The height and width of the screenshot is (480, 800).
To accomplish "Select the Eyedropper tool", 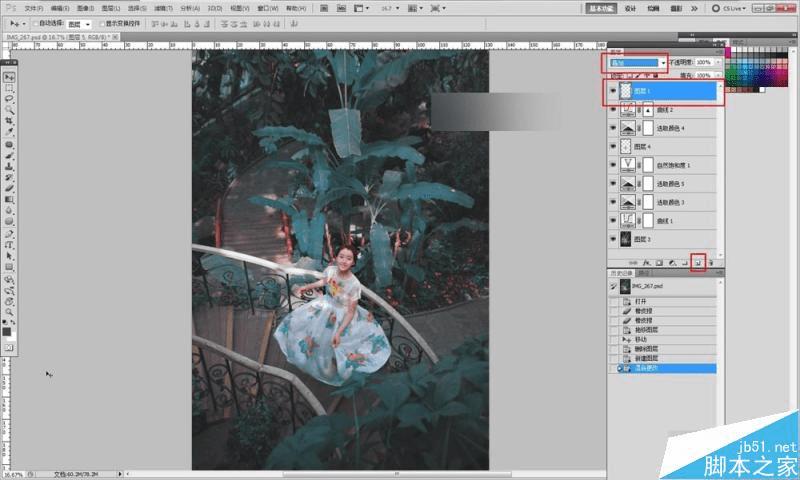I will 10,132.
